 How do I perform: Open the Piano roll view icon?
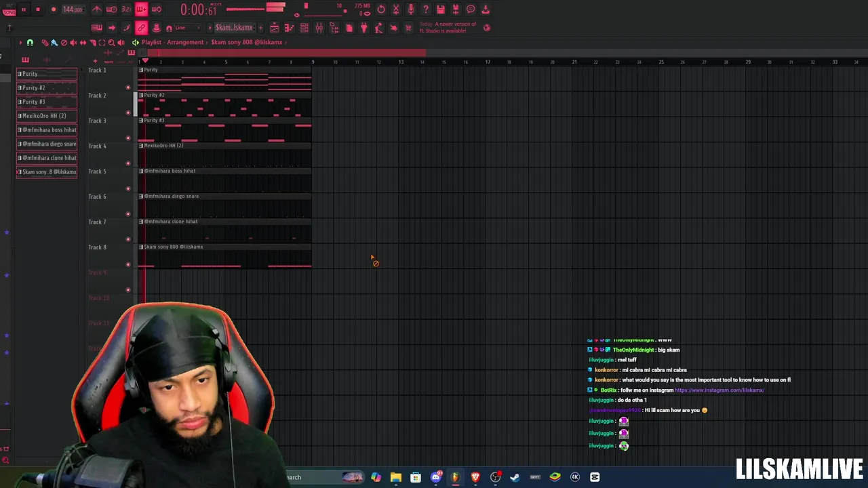click(290, 28)
